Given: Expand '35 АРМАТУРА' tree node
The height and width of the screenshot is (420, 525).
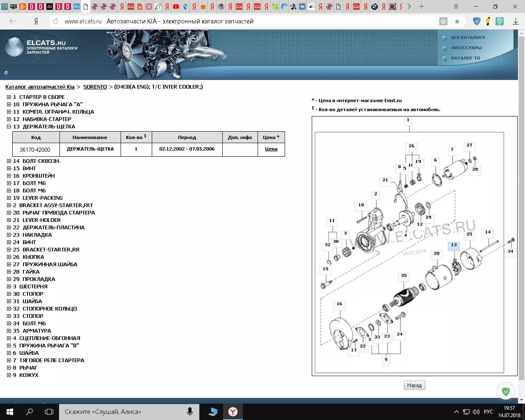Looking at the screenshot, I should click(x=9, y=331).
